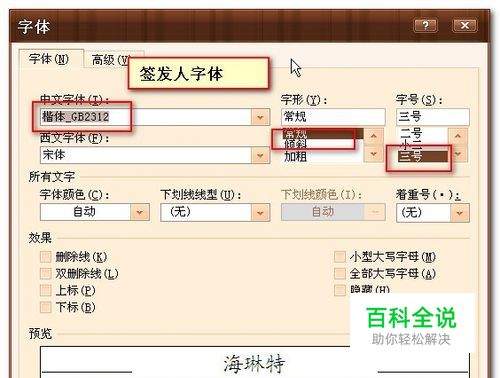Open the 中文字体 dropdown arrow
Screen dimensions: 500x378
coord(260,117)
